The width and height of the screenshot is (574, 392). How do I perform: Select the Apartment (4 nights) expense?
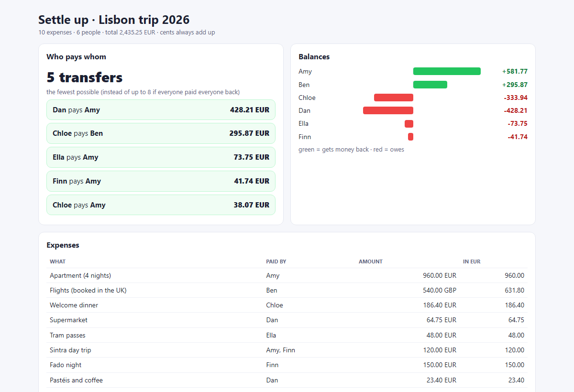pyautogui.click(x=287, y=275)
